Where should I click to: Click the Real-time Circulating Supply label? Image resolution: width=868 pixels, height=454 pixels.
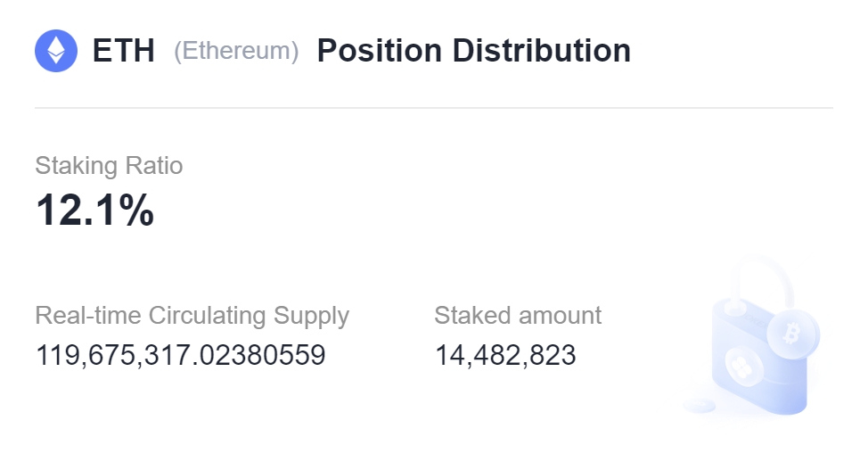(x=192, y=316)
